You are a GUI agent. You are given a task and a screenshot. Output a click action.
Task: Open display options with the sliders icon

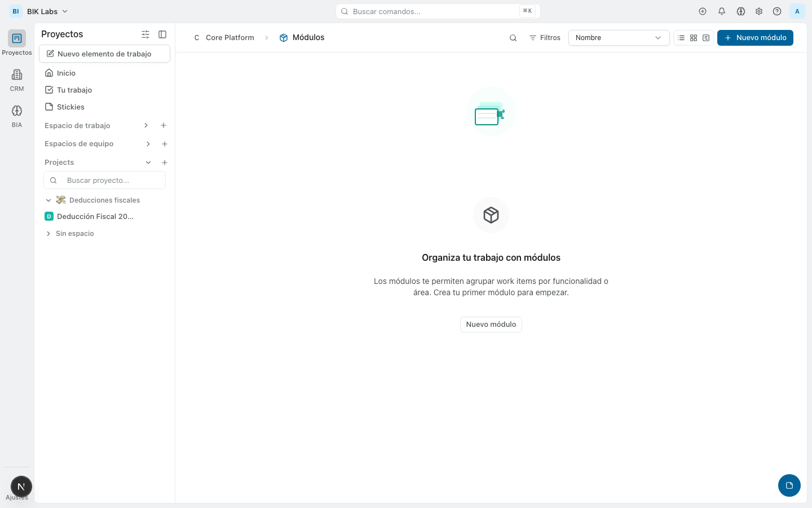[x=145, y=34]
